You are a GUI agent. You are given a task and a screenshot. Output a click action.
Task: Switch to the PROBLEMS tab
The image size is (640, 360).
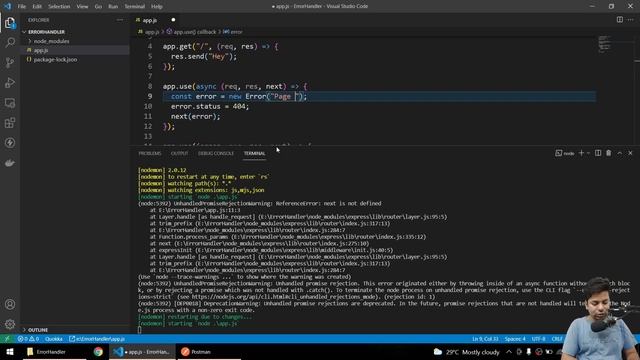(150, 153)
